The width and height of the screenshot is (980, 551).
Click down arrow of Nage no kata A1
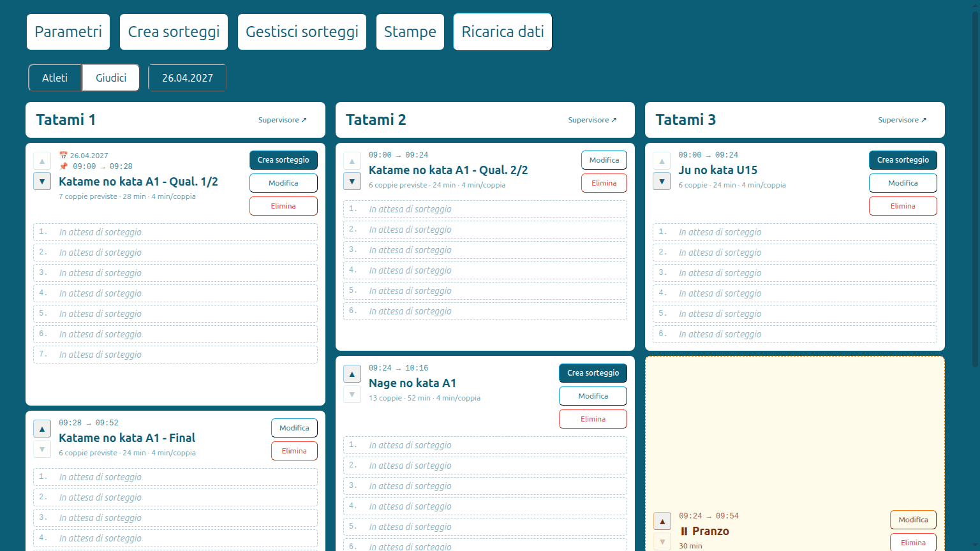coord(352,395)
